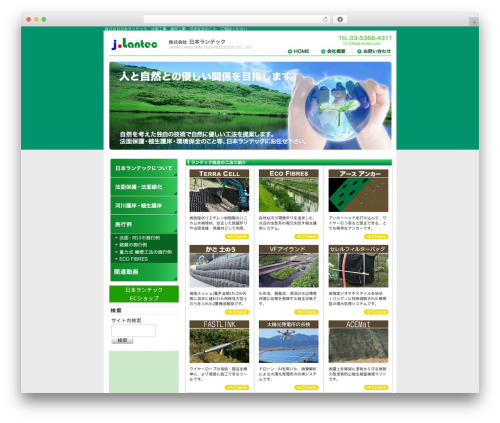The height and width of the screenshot is (423, 500).
Task: Click Check button under ACEMat
Action: 376,387
